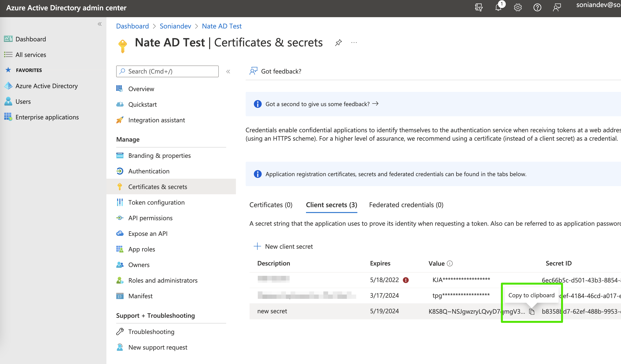Open Roles and administrators

(163, 280)
